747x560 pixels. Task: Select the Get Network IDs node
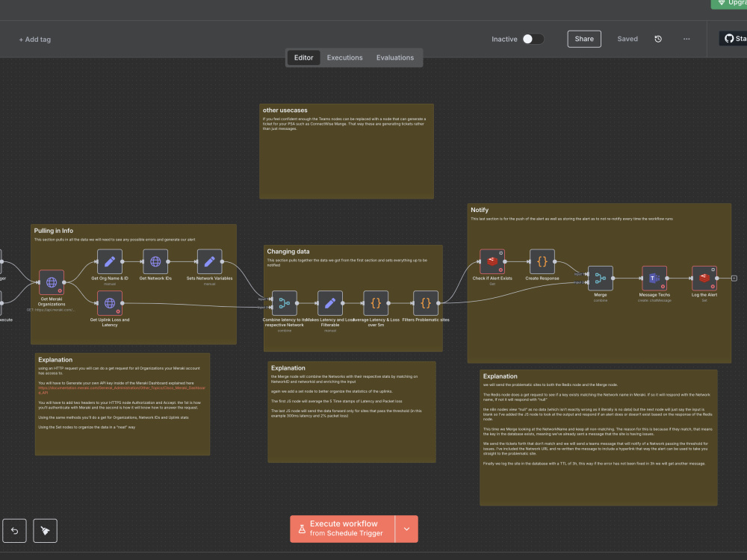point(155,261)
